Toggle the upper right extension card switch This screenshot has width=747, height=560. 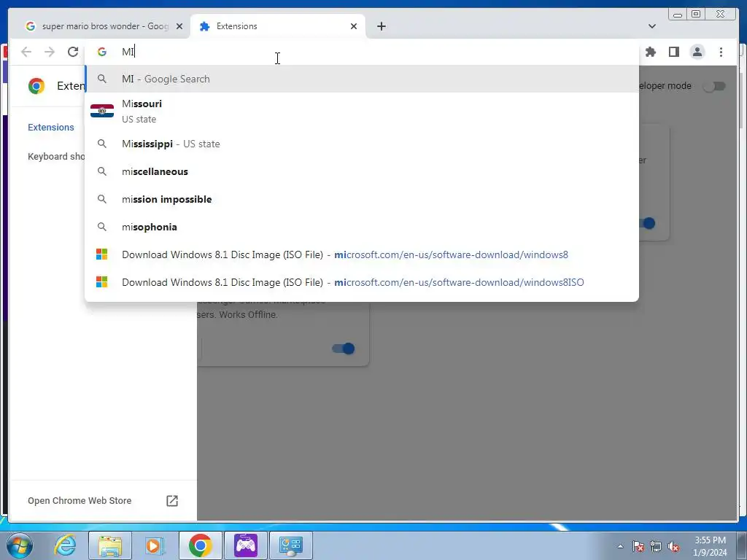pos(649,223)
